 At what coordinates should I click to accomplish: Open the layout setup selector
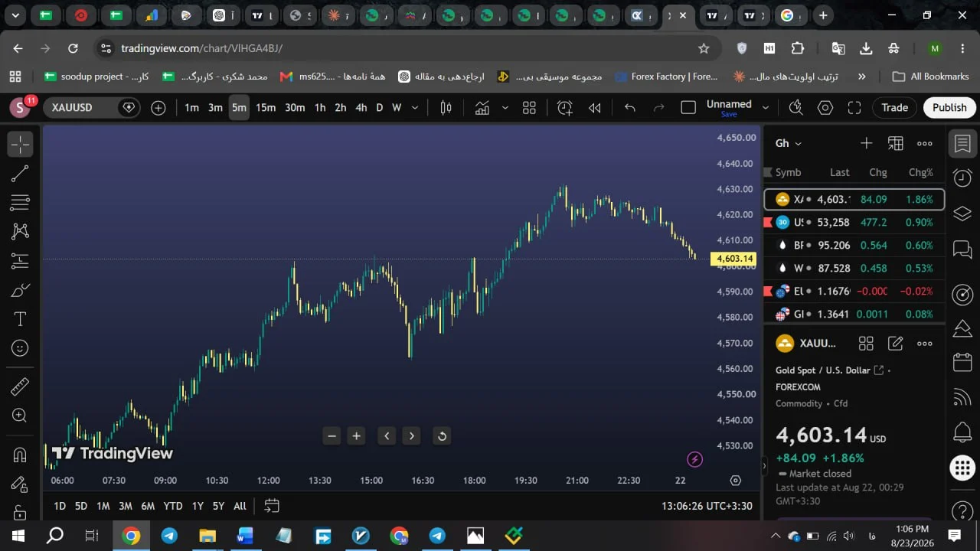click(x=688, y=108)
